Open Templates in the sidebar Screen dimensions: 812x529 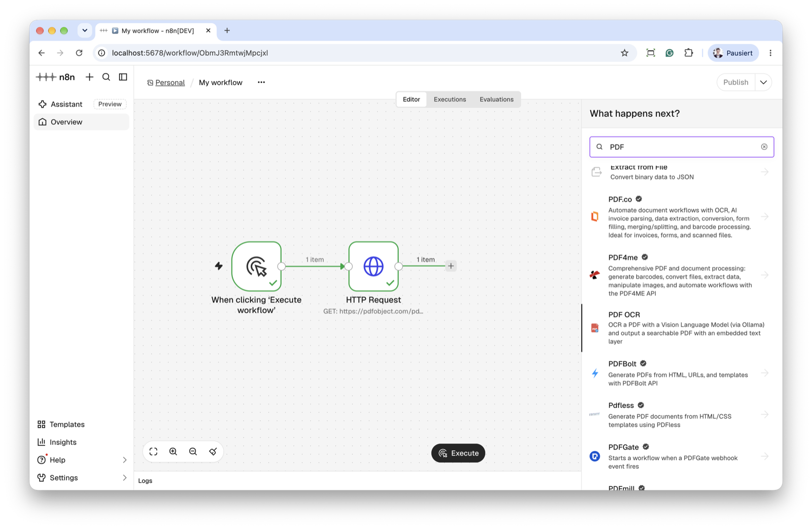[x=81, y=425]
